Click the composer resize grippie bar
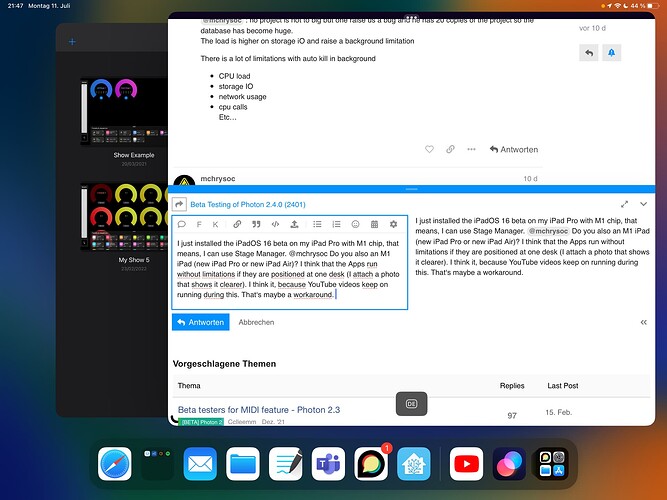Viewport: 667px width, 500px height. coord(411,189)
